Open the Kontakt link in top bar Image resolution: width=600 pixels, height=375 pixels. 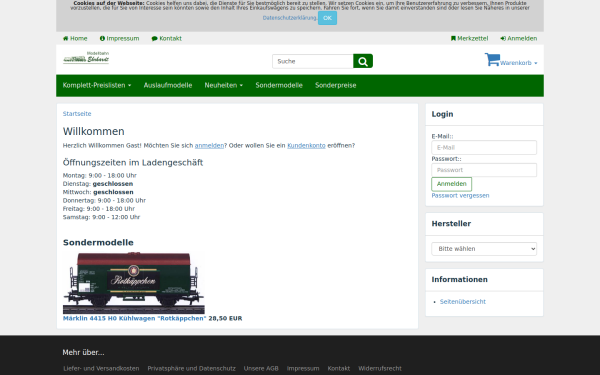[166, 38]
